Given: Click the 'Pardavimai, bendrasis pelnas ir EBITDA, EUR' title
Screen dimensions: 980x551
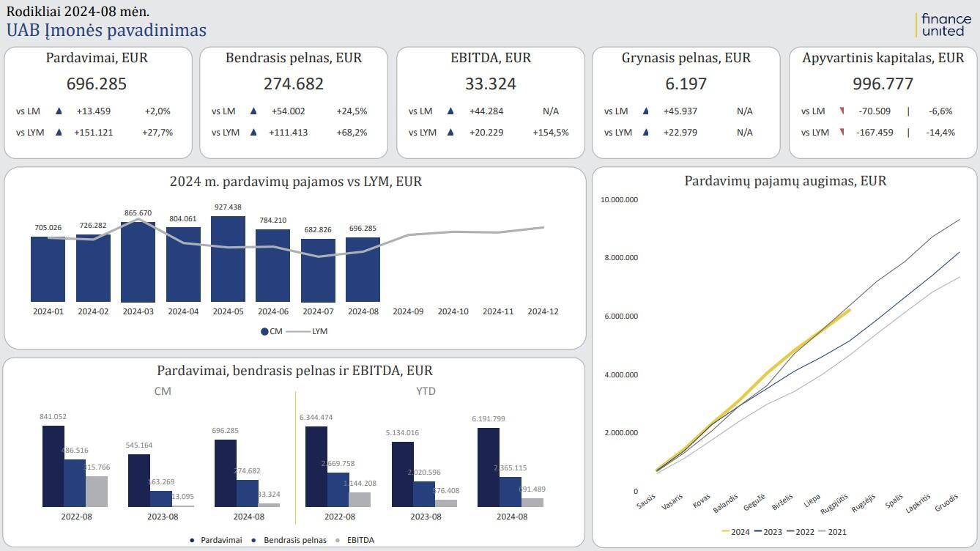Looking at the screenshot, I should point(294,371).
